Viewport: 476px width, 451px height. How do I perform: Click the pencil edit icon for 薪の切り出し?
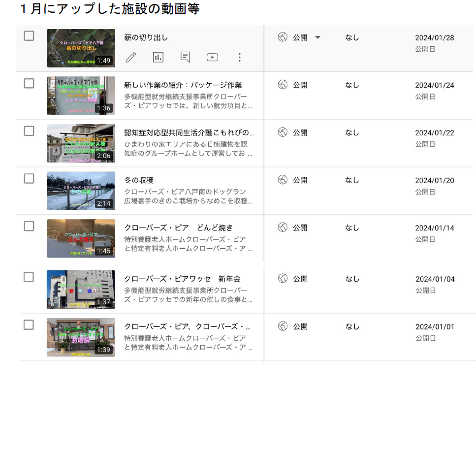pyautogui.click(x=131, y=57)
